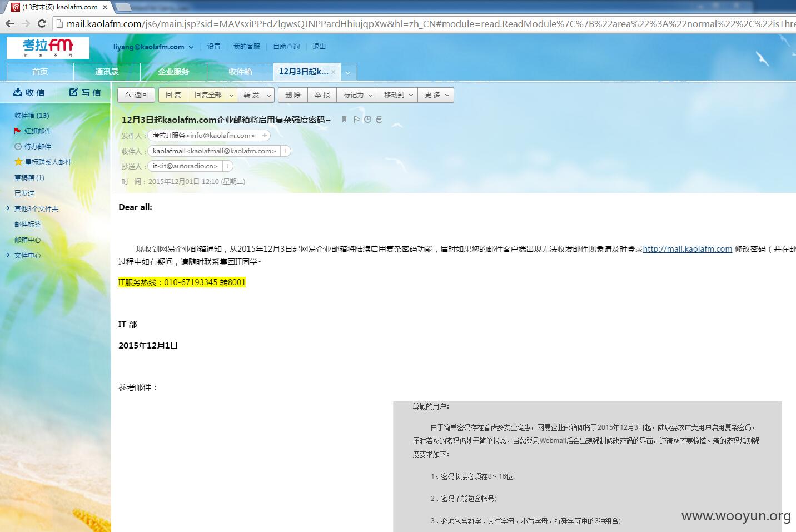Add cc contact it@autoradio.cn via plus icon

click(x=227, y=166)
